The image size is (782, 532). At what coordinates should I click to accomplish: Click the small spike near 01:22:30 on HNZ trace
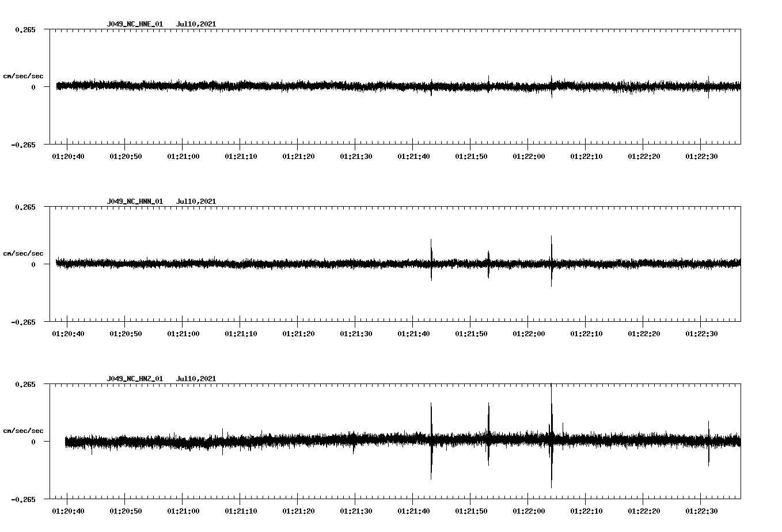click(709, 442)
